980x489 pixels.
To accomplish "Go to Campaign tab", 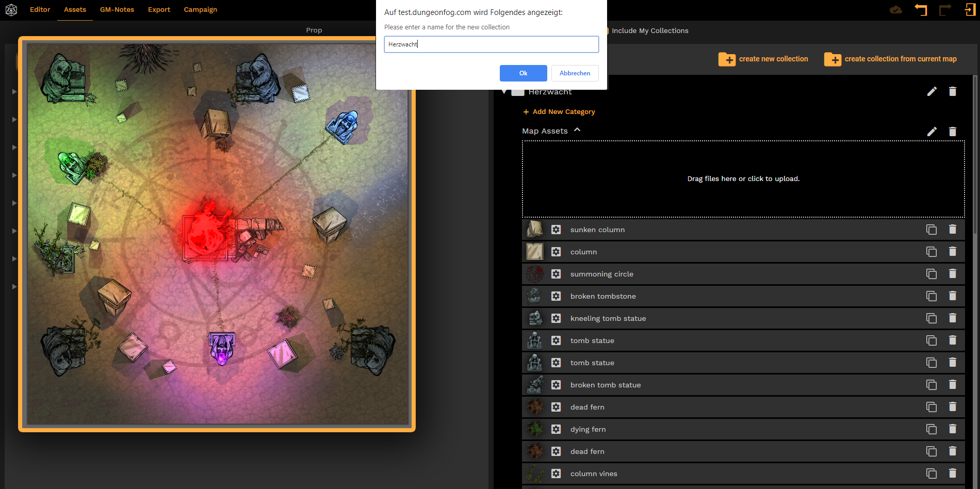I will (x=201, y=10).
